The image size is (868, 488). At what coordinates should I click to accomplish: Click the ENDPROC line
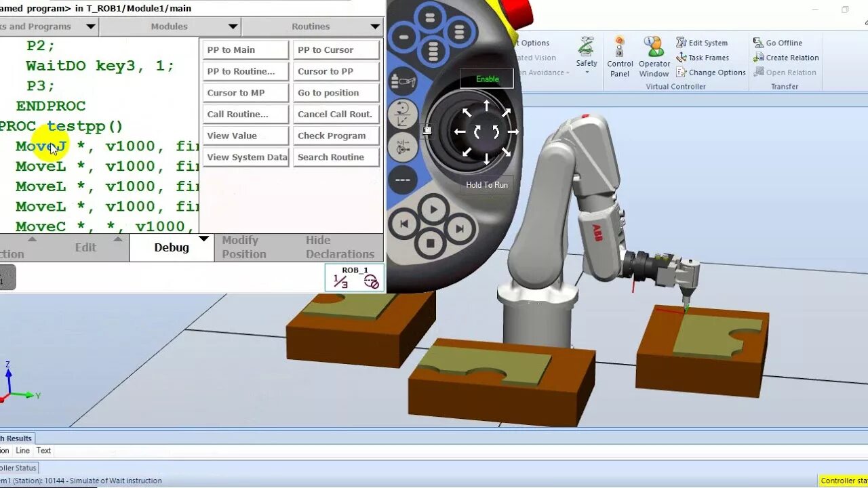51,106
